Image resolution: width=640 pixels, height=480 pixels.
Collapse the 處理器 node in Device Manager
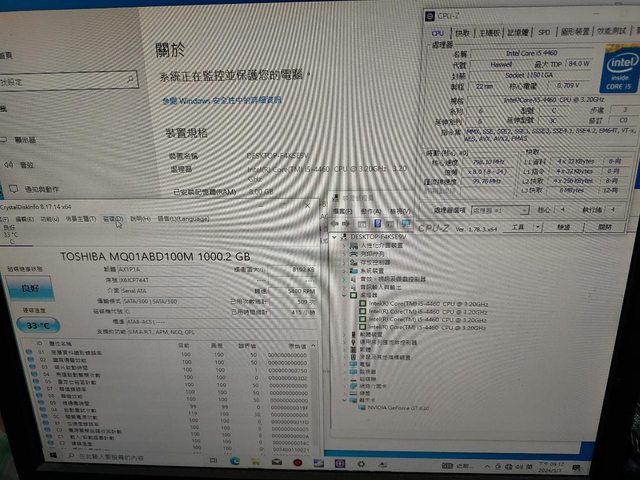point(344,295)
